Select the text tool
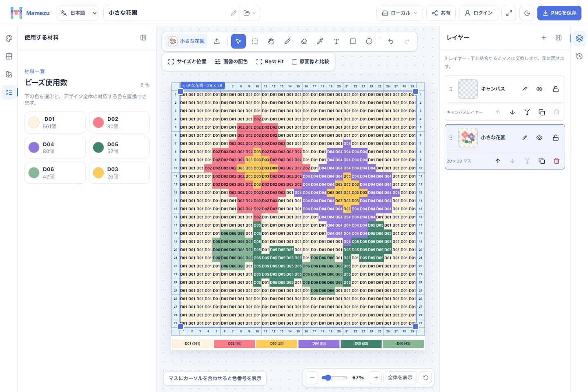 pos(336,41)
